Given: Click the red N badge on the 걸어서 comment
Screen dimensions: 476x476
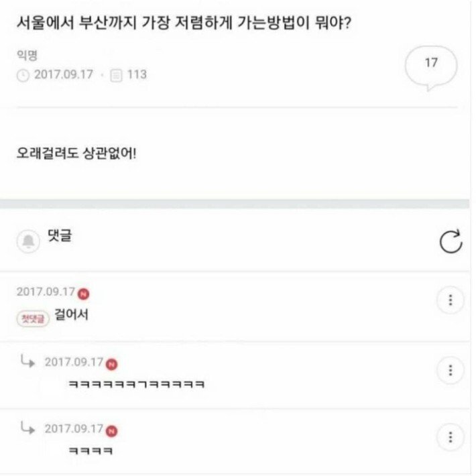Looking at the screenshot, I should click(x=83, y=293).
